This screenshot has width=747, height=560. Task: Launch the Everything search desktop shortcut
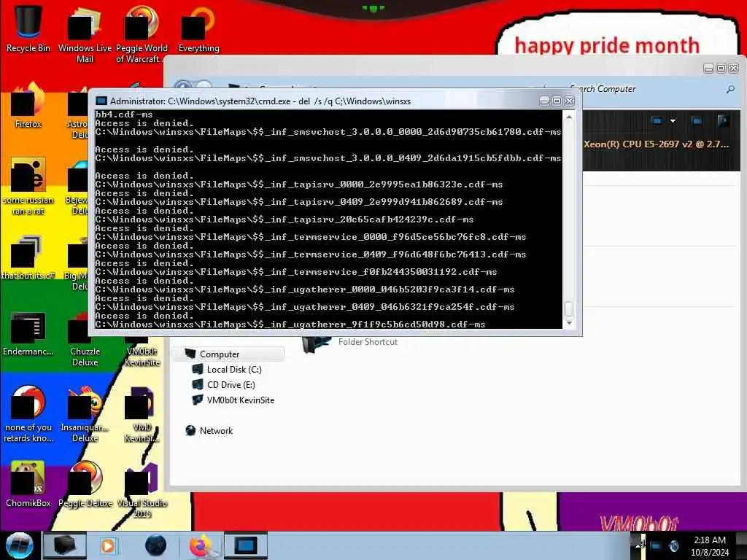[x=198, y=28]
